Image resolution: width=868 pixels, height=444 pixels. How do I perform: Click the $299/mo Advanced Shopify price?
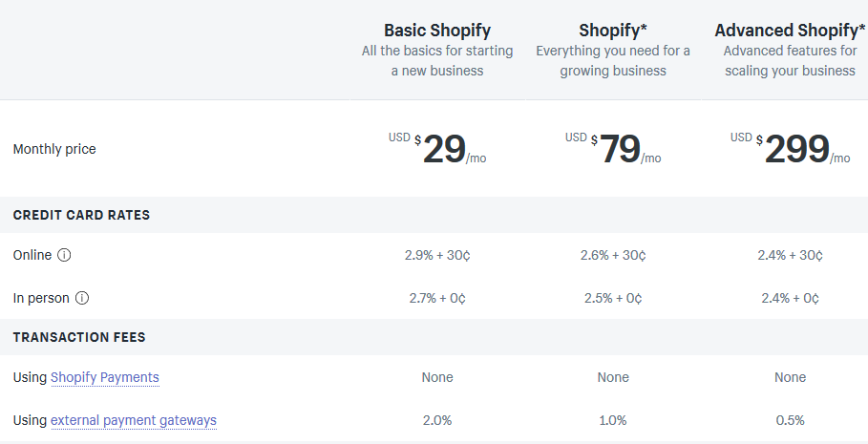[790, 149]
